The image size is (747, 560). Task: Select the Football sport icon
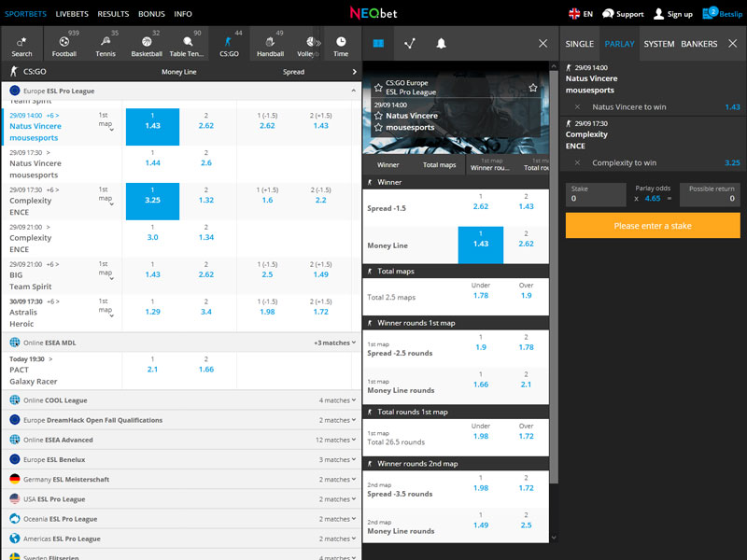coord(64,43)
